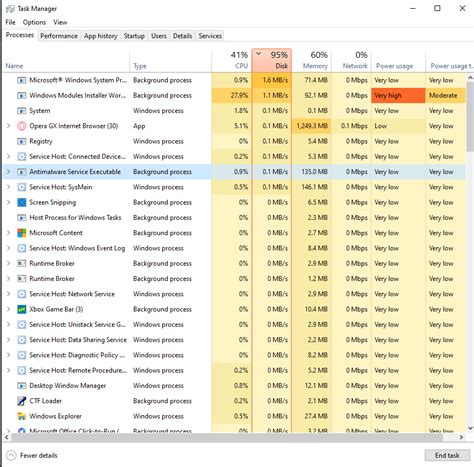
Task: Sort by the Power usage column header
Action: click(398, 60)
